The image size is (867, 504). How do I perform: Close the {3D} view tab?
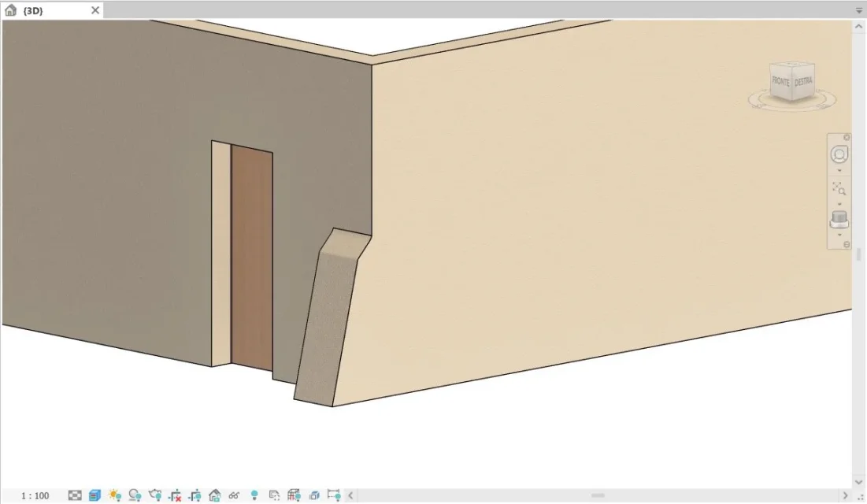tap(95, 10)
